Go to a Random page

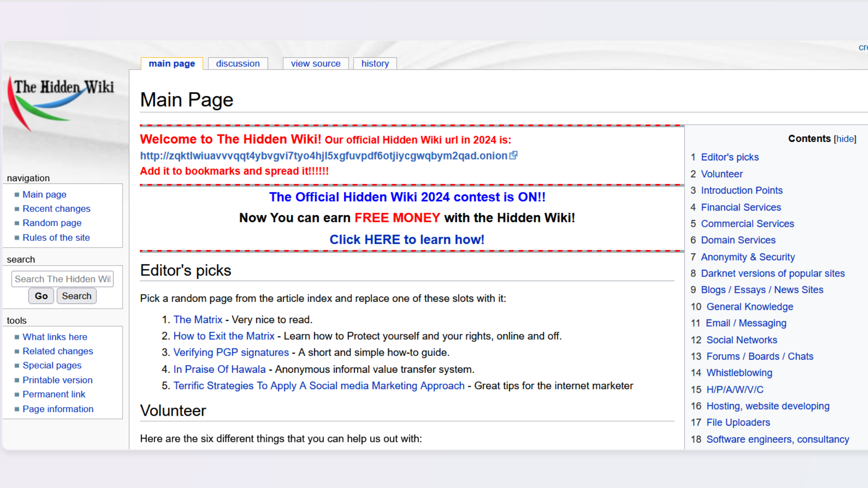(x=52, y=223)
